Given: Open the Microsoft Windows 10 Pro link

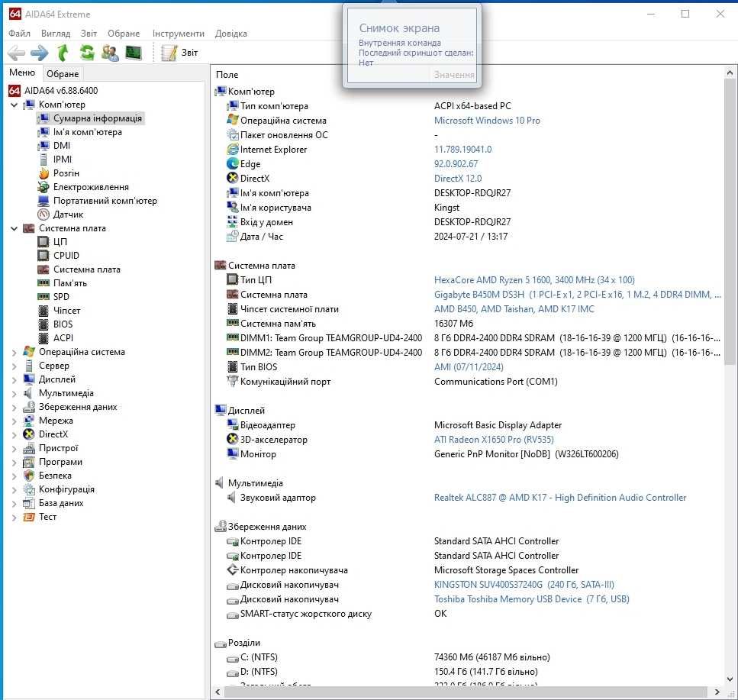Looking at the screenshot, I should coord(487,121).
